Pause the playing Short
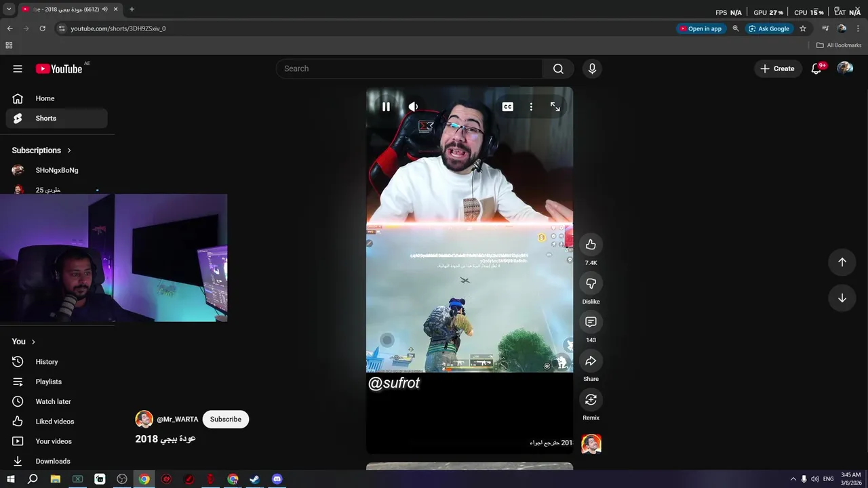This screenshot has width=868, height=488. tap(386, 106)
